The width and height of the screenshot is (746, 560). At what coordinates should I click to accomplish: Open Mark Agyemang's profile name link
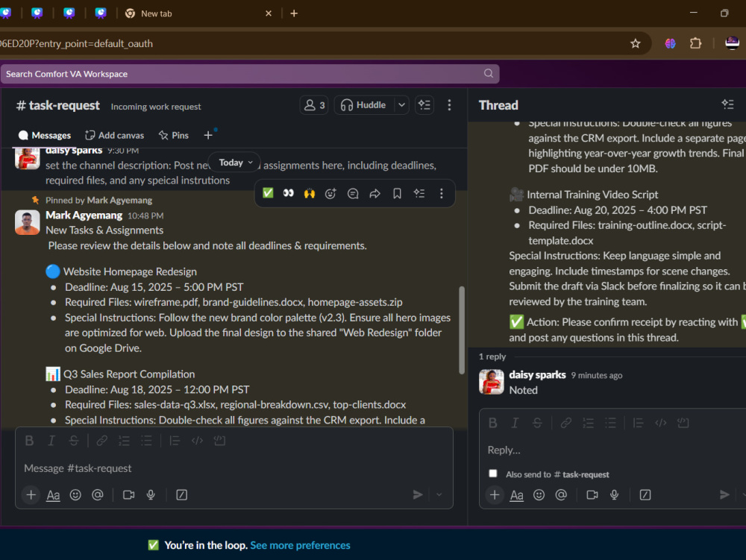[84, 215]
